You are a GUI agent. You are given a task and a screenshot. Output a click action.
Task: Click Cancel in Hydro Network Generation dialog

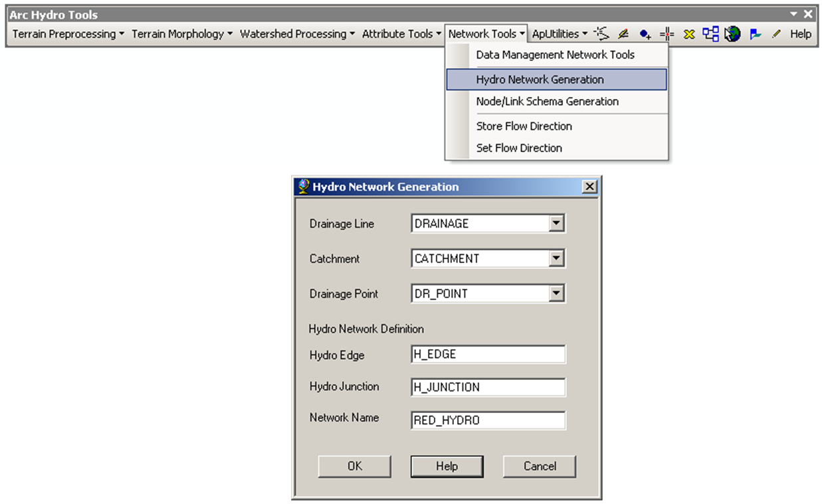click(540, 466)
